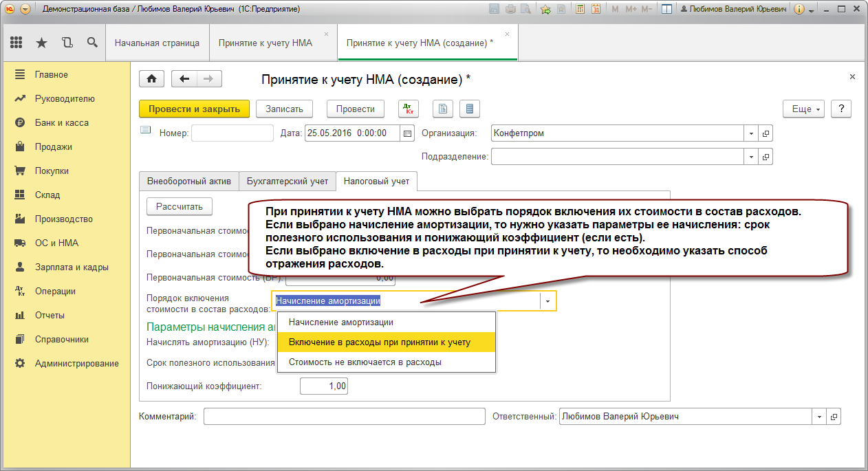Choose 'Стоимость не включается в расходы' option

[365, 362]
